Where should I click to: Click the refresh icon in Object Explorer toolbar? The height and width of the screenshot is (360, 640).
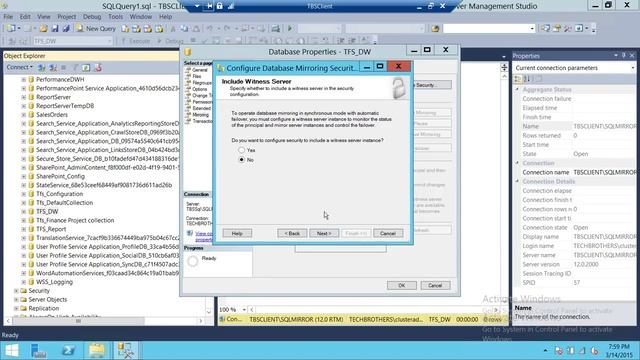[86, 68]
